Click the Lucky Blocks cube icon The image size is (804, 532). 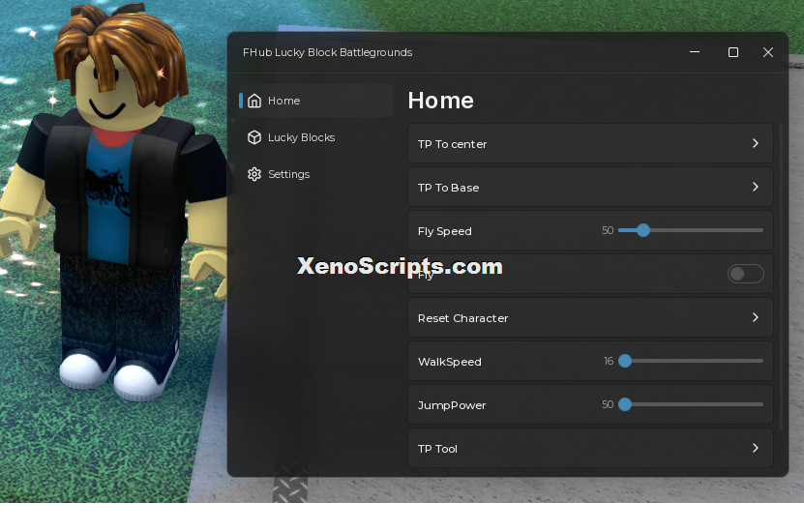[x=254, y=137]
